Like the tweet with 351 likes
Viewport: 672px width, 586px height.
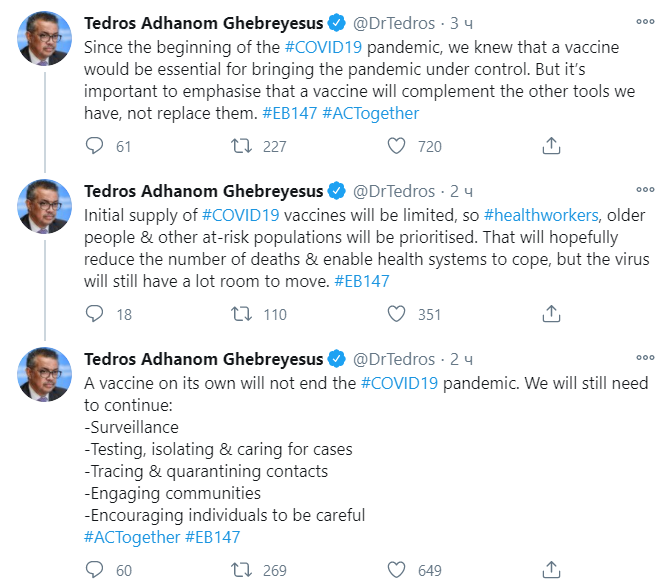[397, 314]
